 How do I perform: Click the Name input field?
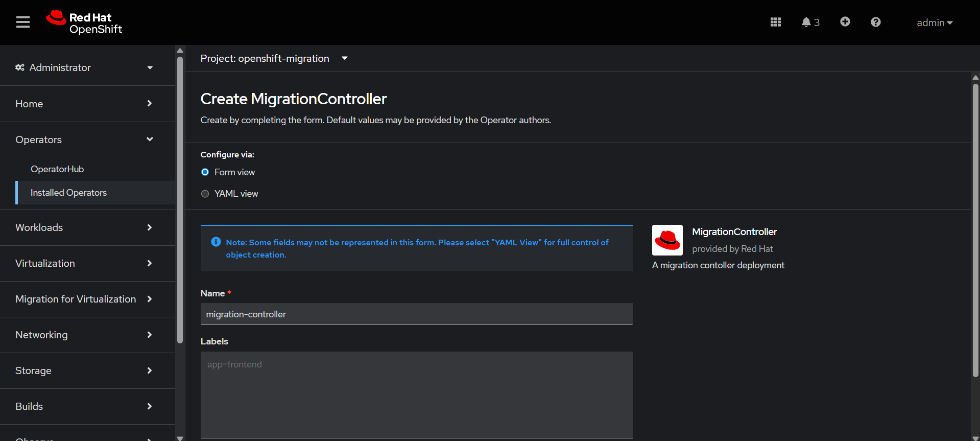pyautogui.click(x=416, y=314)
